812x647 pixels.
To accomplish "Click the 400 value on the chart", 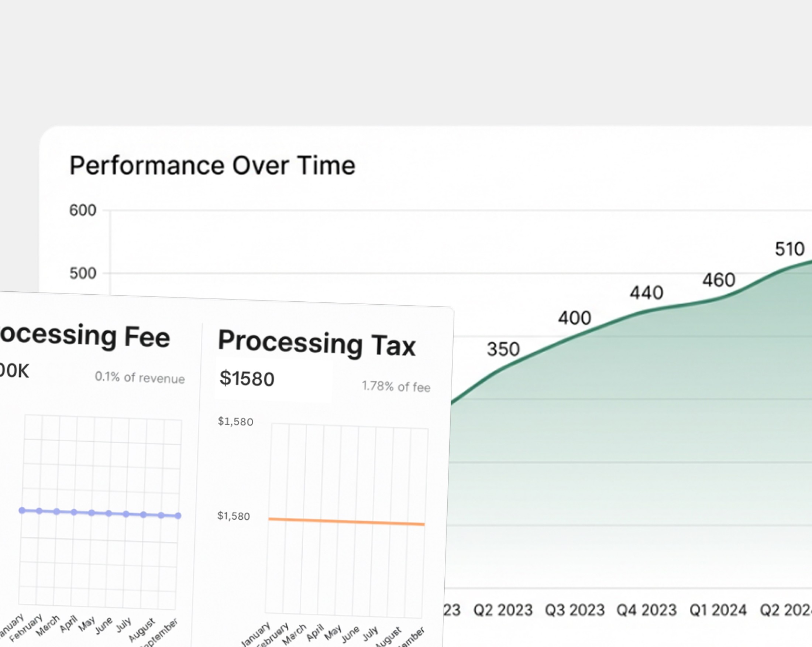I will click(x=574, y=318).
